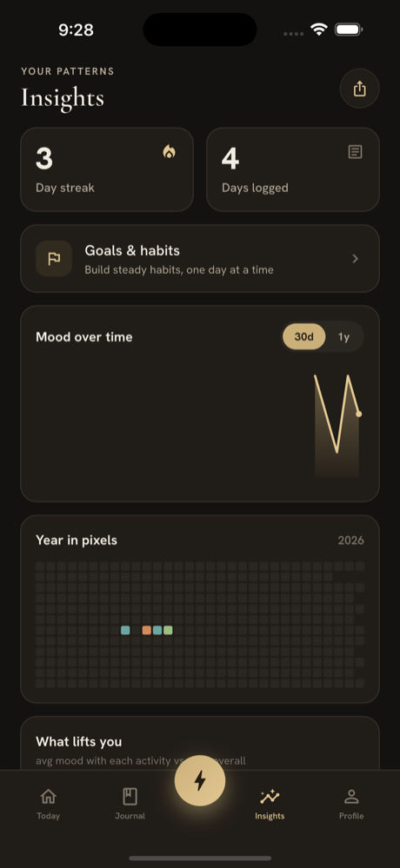Click the flame icon in Day streak
Image resolution: width=400 pixels, height=868 pixels.
coord(169,151)
